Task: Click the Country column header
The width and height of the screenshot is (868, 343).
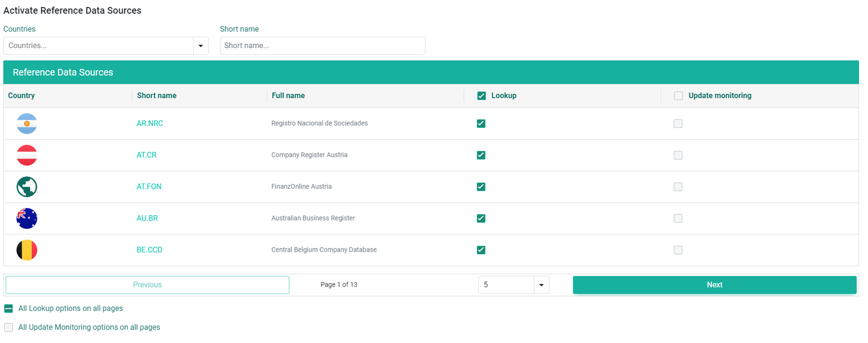Action: pyautogui.click(x=21, y=96)
